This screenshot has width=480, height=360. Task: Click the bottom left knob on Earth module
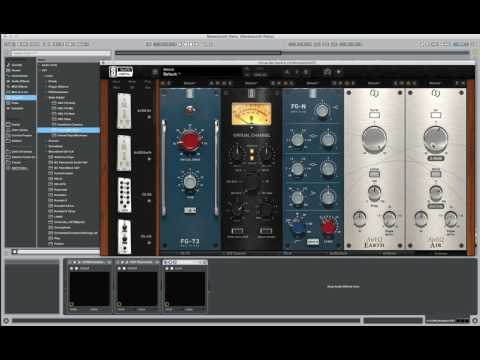(x=359, y=218)
